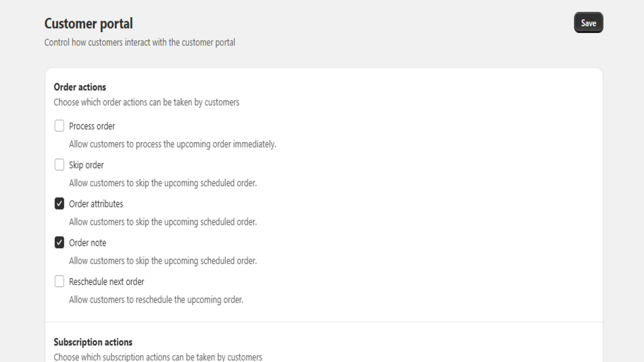Click the Subscription actions section heading
Viewport: 644px width, 362px height.
coord(93,342)
